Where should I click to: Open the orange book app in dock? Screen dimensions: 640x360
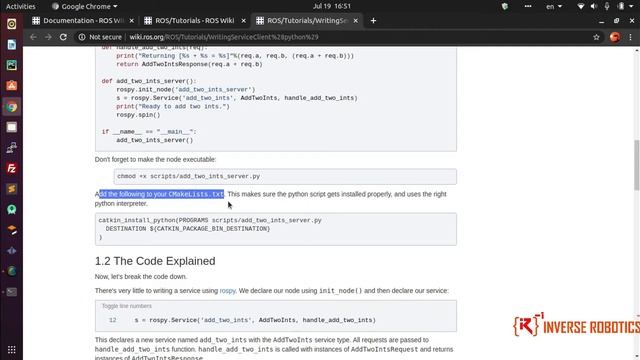(x=11, y=230)
